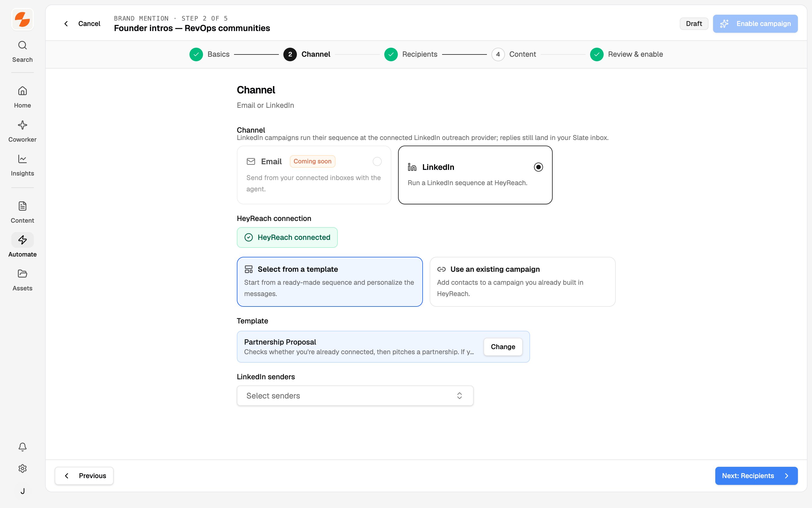Go to Home in the sidebar

(23, 97)
